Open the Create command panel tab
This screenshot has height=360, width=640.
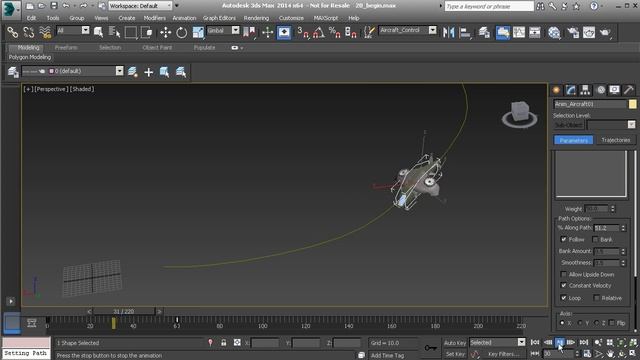[x=556, y=90]
